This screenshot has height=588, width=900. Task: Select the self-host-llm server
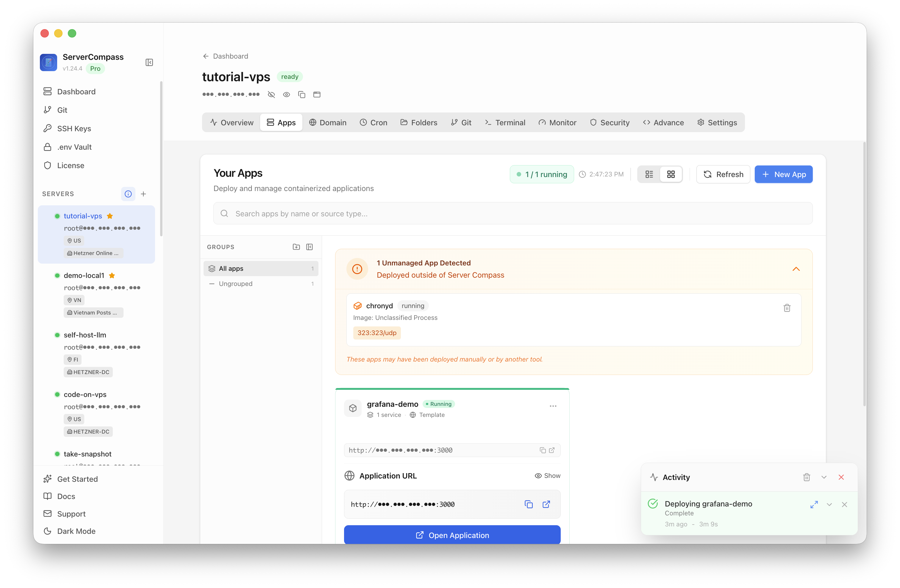click(x=96, y=353)
